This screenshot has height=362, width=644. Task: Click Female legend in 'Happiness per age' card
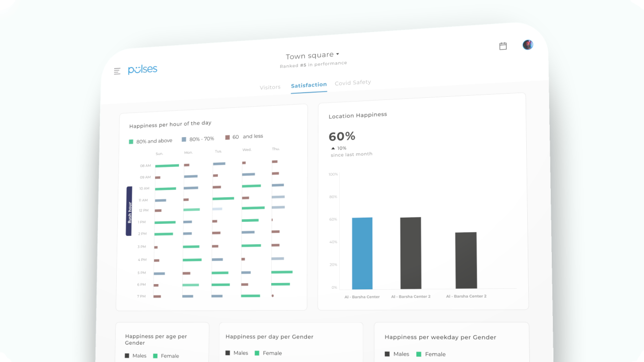(166, 356)
